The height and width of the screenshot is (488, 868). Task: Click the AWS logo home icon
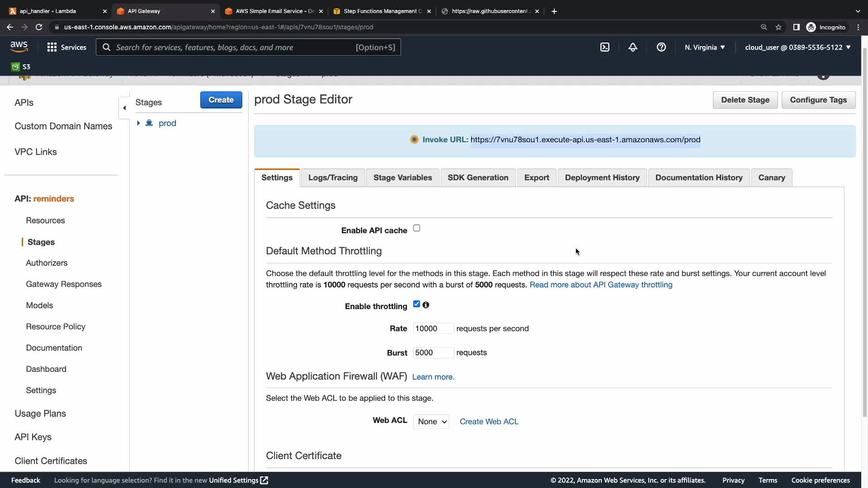point(19,47)
